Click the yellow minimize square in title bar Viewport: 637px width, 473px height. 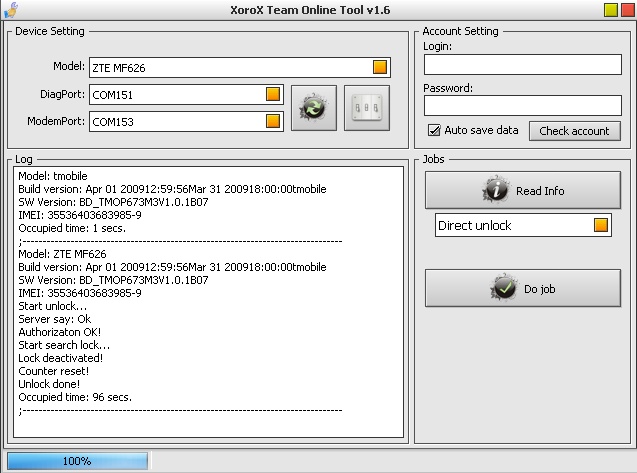[x=610, y=11]
